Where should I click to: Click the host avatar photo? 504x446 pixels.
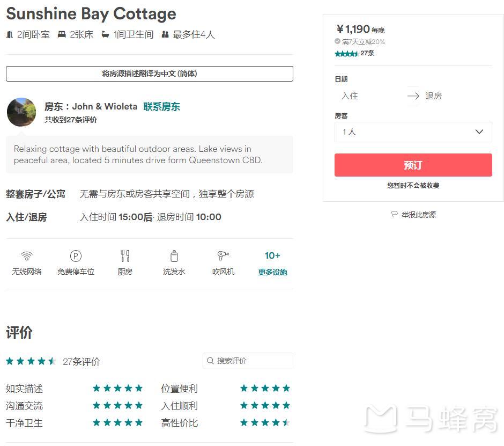pyautogui.click(x=21, y=112)
